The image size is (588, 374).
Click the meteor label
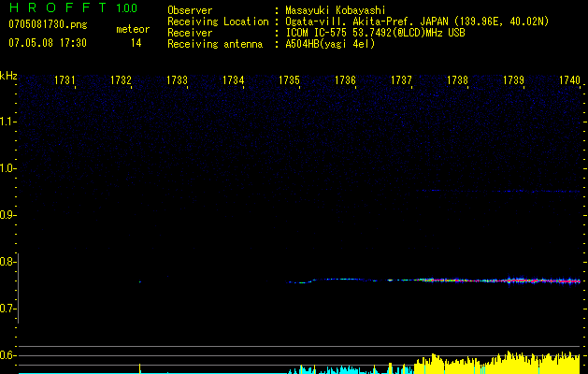pyautogui.click(x=133, y=29)
